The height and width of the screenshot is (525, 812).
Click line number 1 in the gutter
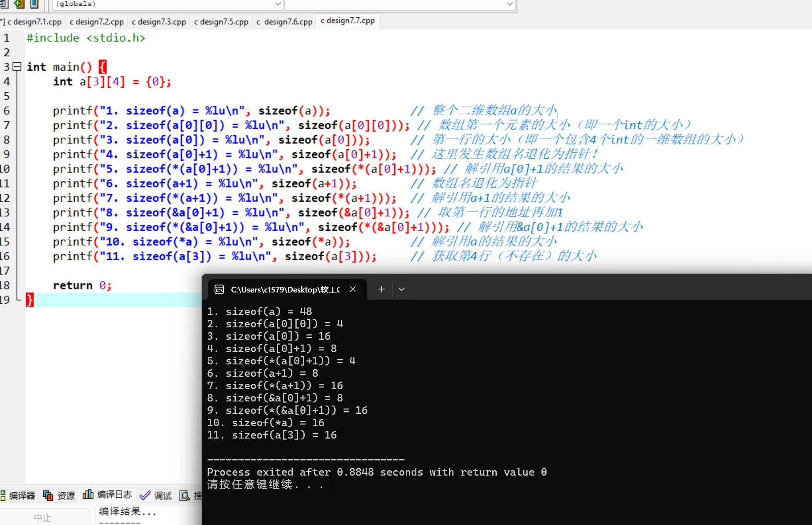click(x=7, y=38)
